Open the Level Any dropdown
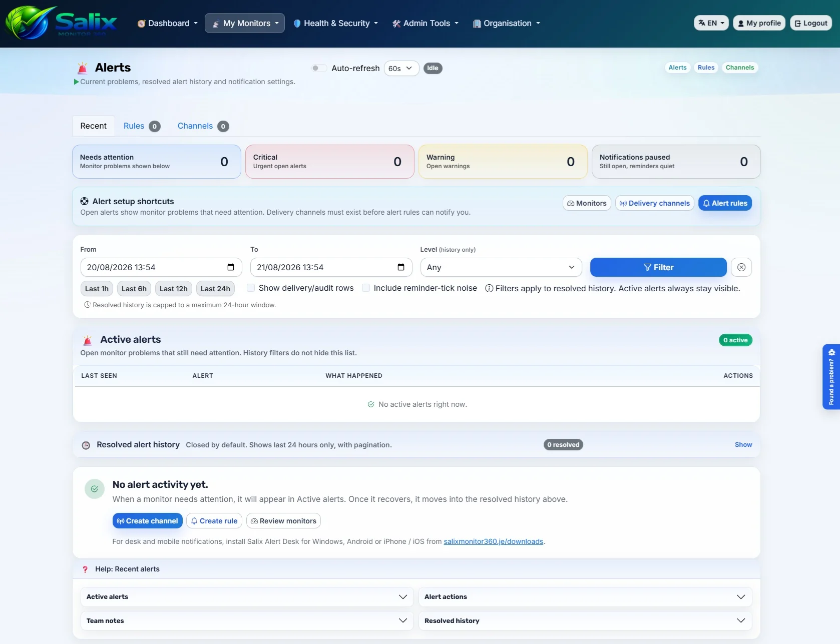 (501, 267)
